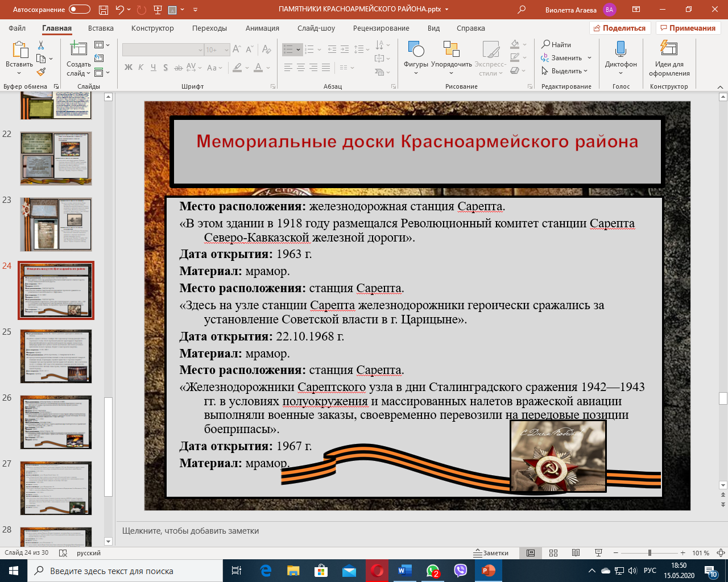Click the Share (Поделиться) button

coord(619,28)
